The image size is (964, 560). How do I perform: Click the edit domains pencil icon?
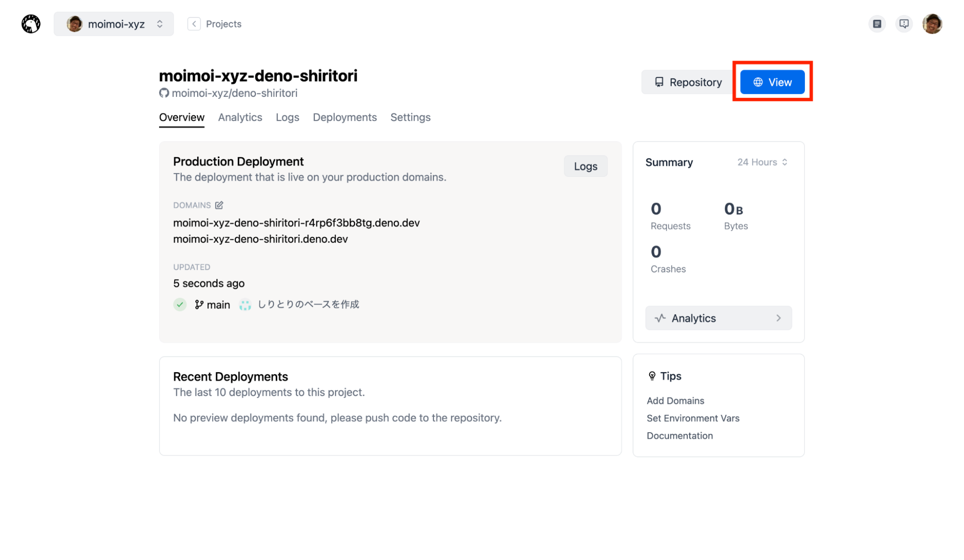click(219, 205)
